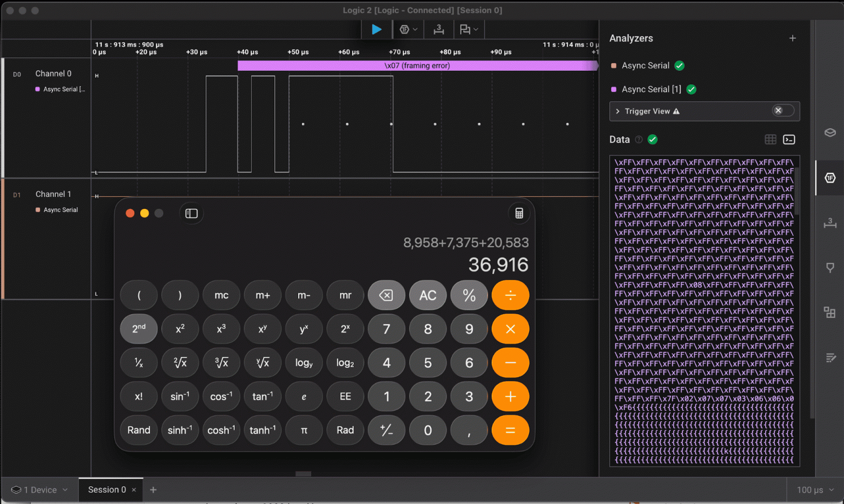Toggle the Trigger View switch
Viewport: 844px width, 504px height.
click(x=783, y=111)
